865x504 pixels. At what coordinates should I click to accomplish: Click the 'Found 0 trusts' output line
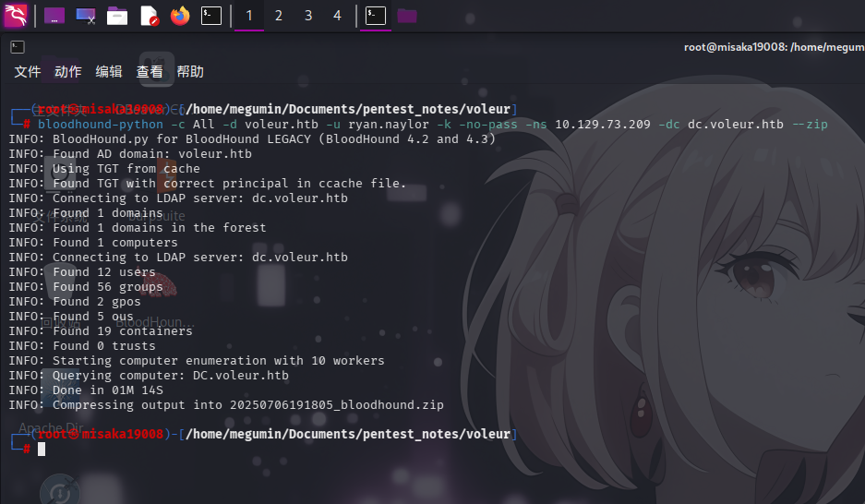point(82,346)
